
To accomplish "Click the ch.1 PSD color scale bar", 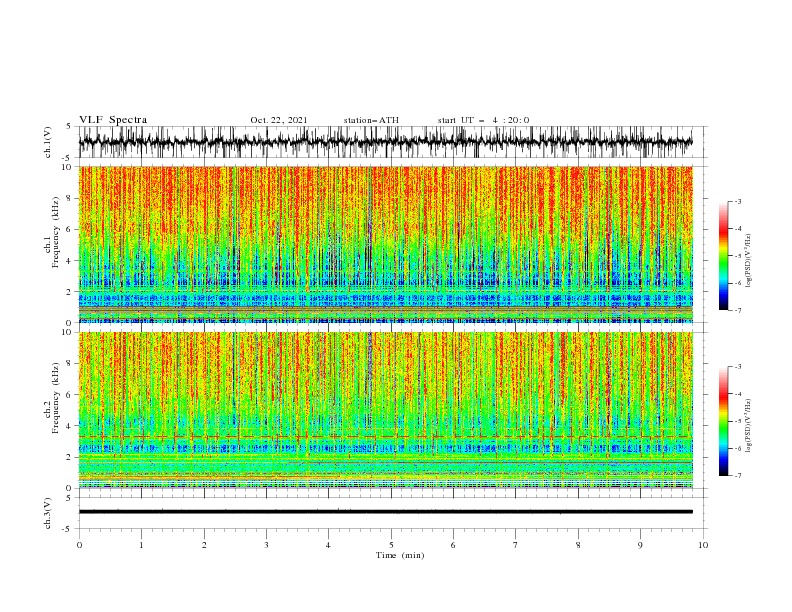I will (723, 256).
